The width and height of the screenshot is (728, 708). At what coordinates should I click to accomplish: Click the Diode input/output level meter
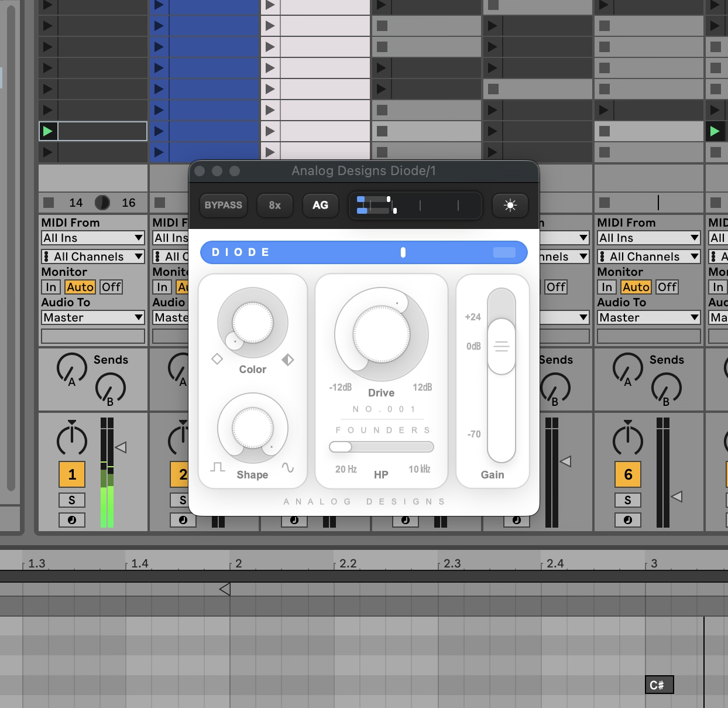(x=415, y=206)
